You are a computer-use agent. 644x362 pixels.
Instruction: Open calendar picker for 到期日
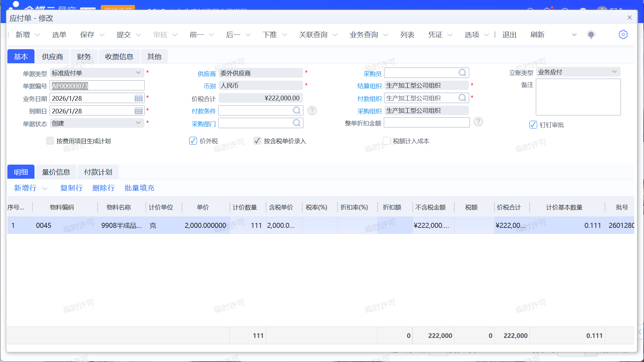(138, 111)
